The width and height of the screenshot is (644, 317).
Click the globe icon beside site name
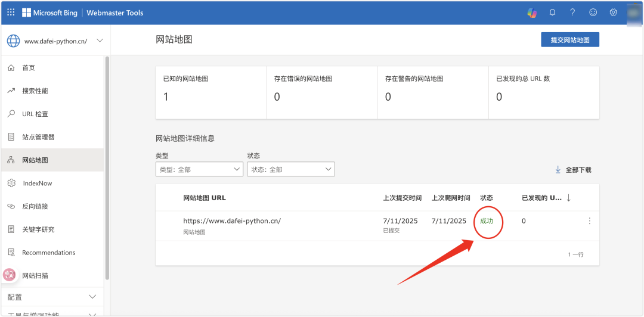pos(13,41)
